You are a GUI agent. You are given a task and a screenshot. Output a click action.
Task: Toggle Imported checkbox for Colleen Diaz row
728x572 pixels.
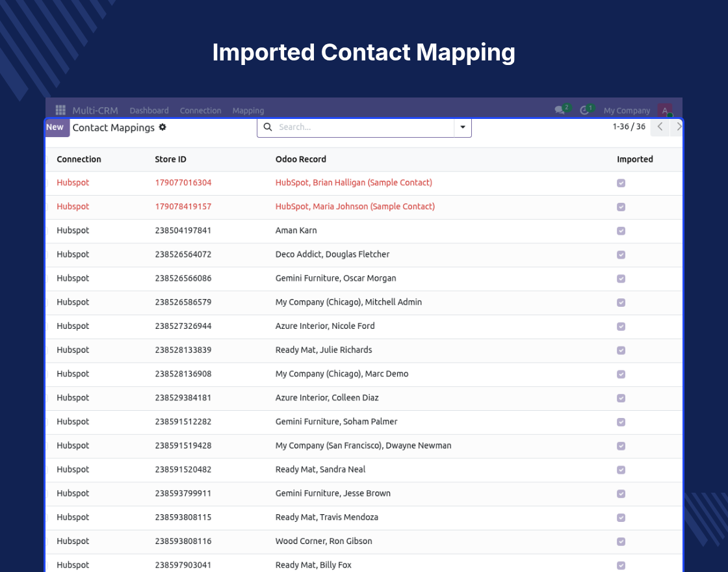(621, 398)
